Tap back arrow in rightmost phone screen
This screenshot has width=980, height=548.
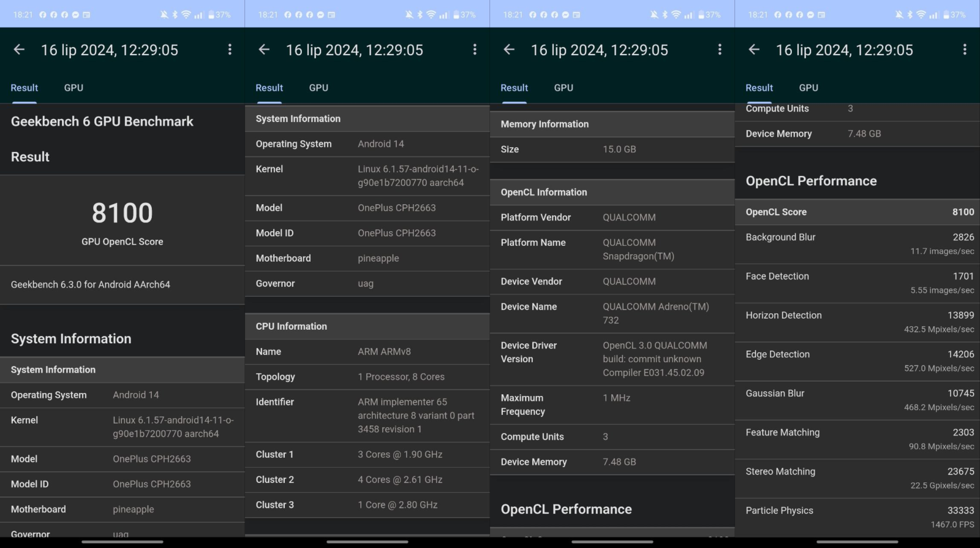(x=754, y=50)
